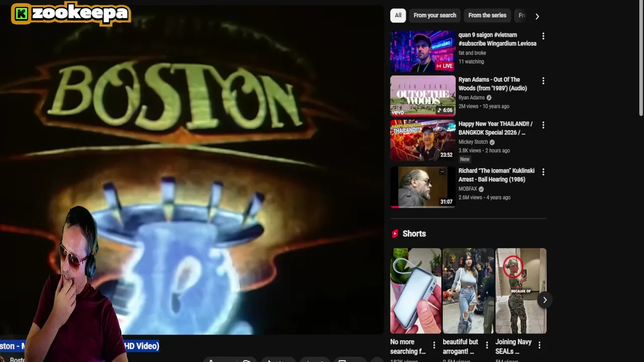Viewport: 644px width, 362px height.
Task: Open the Mickey Stotch channel name
Action: click(x=473, y=142)
